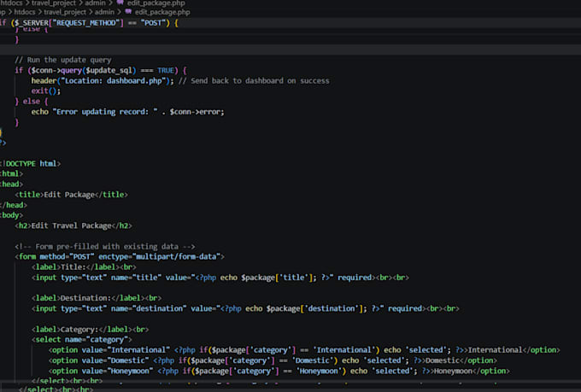Click the closing PHP tag ?> line
The width and height of the screenshot is (581, 392).
pyautogui.click(x=3, y=143)
